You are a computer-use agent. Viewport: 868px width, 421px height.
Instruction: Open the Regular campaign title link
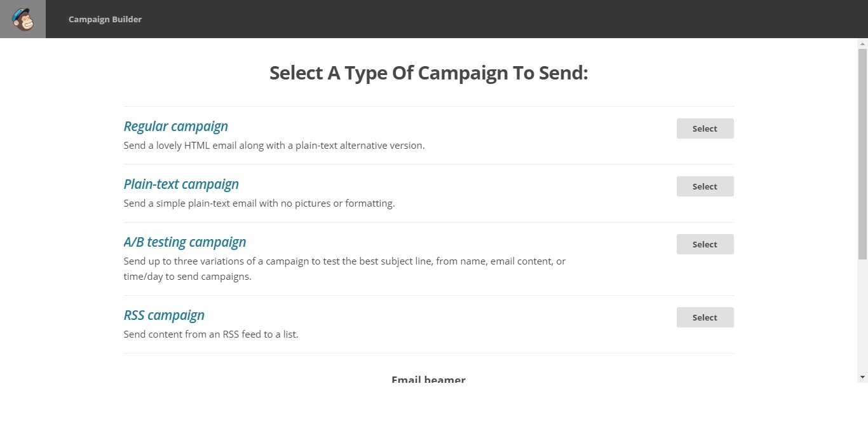175,127
